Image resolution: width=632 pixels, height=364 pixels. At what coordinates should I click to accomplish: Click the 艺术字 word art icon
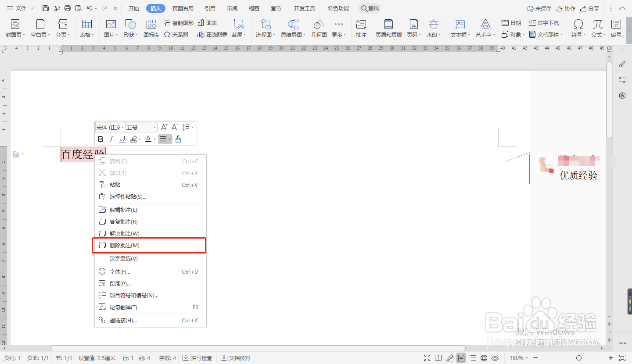pos(485,29)
